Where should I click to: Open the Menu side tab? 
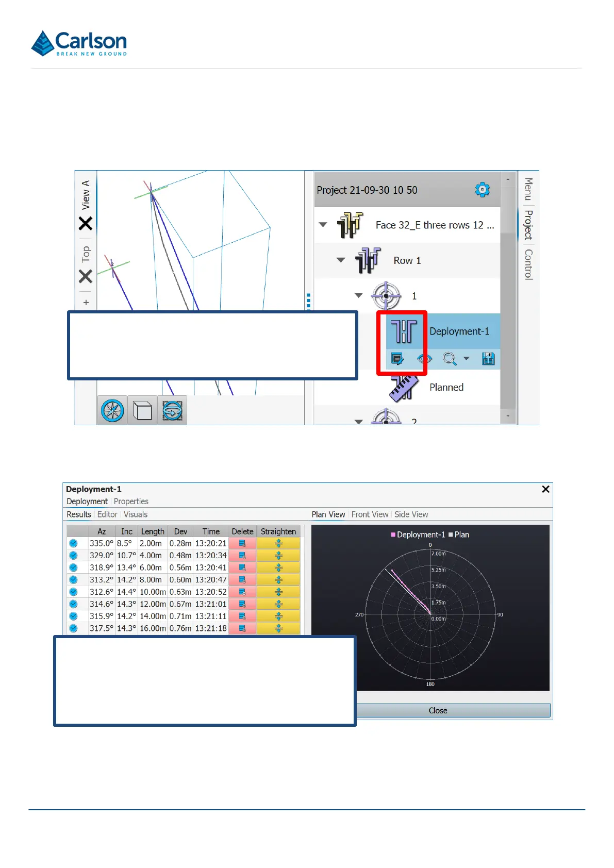tap(528, 189)
